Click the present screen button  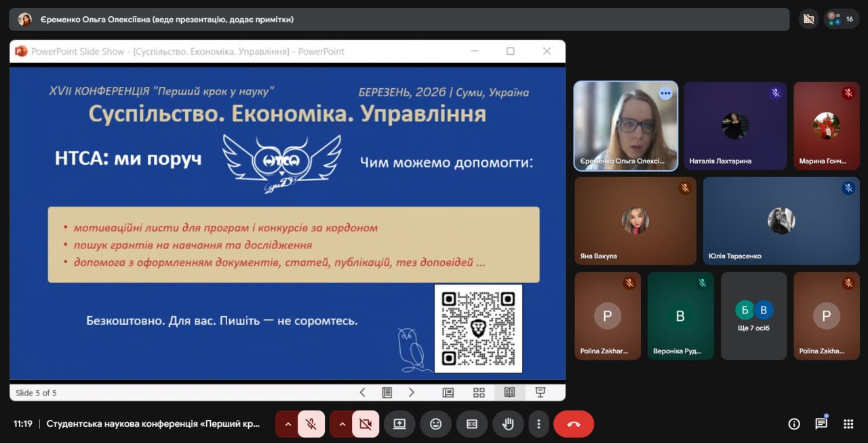[399, 424]
